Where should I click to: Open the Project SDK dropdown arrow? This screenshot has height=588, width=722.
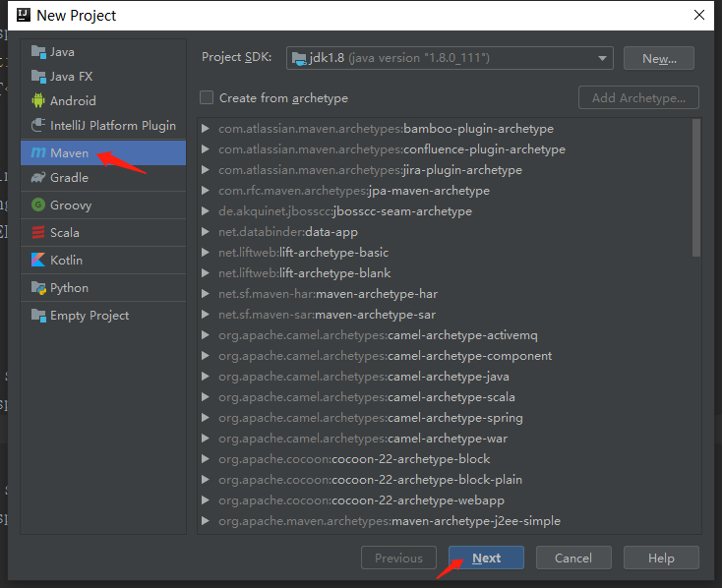[x=602, y=58]
